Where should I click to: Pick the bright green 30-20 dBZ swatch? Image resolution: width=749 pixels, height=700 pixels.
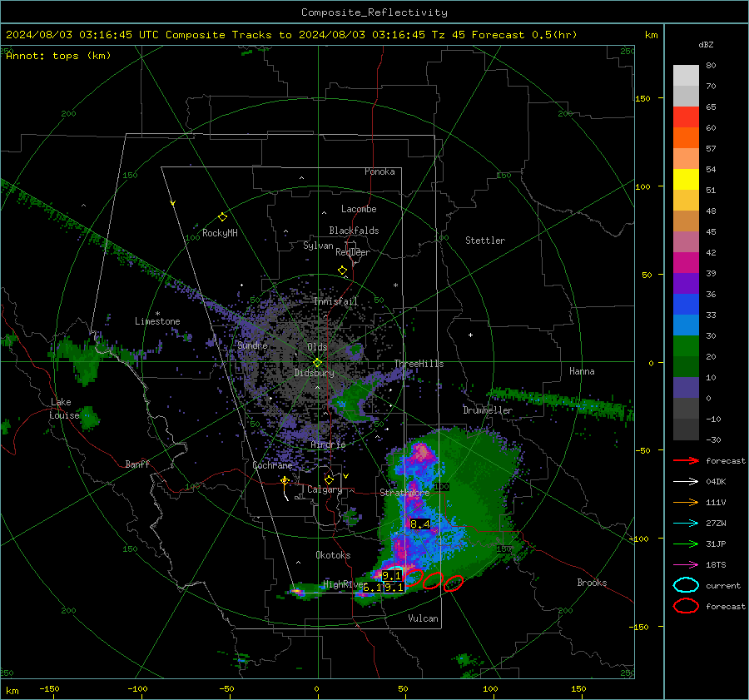pos(686,346)
